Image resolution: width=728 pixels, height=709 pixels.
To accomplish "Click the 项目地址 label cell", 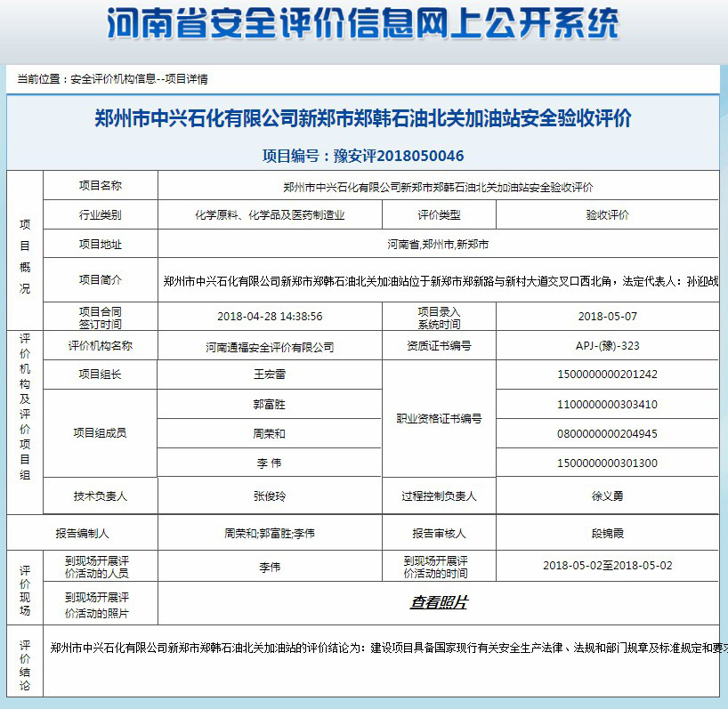I will pos(101,244).
